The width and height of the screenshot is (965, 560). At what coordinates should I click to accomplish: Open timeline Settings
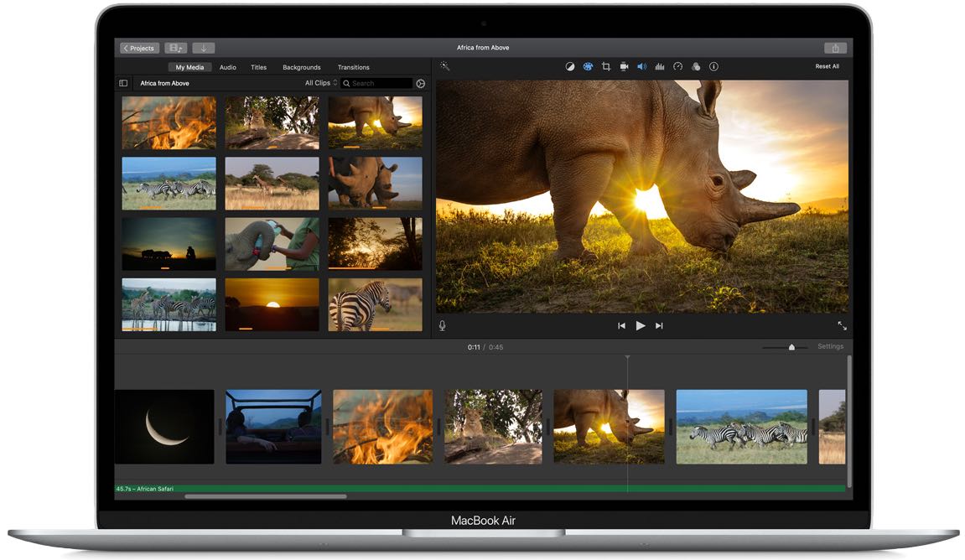830,346
